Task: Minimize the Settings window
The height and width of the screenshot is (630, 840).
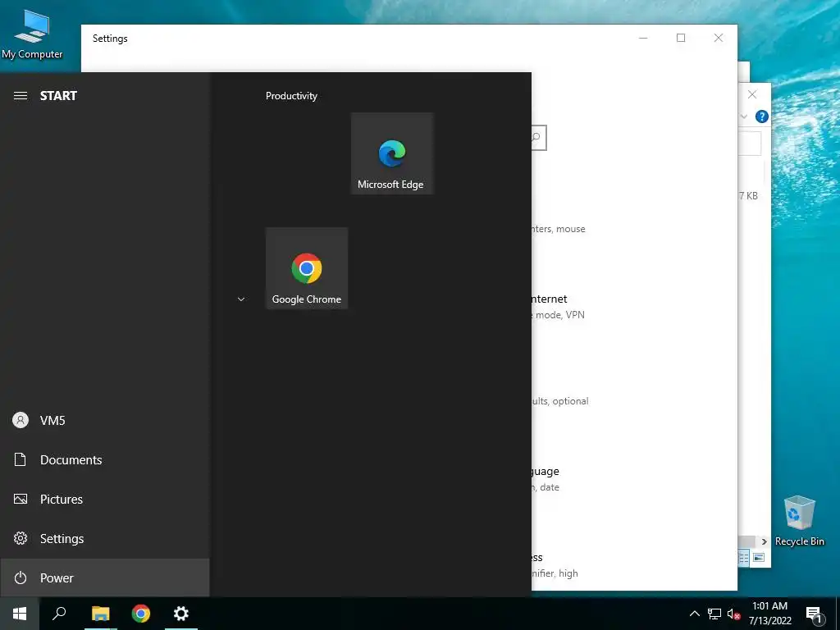Action: click(x=643, y=38)
